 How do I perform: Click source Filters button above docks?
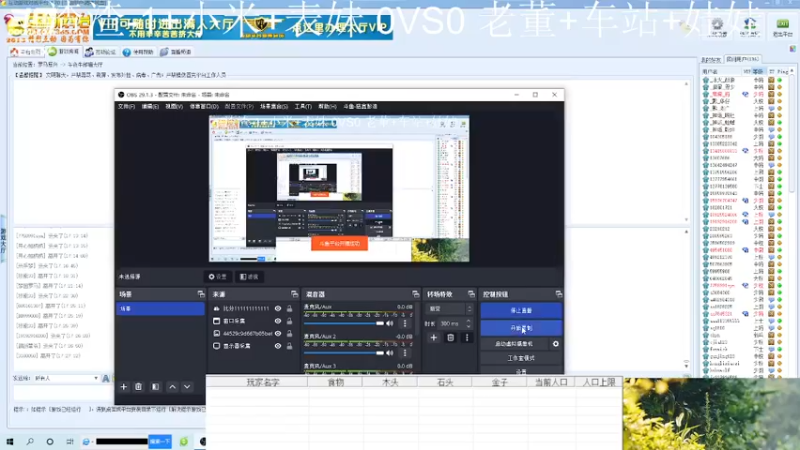[x=249, y=277]
